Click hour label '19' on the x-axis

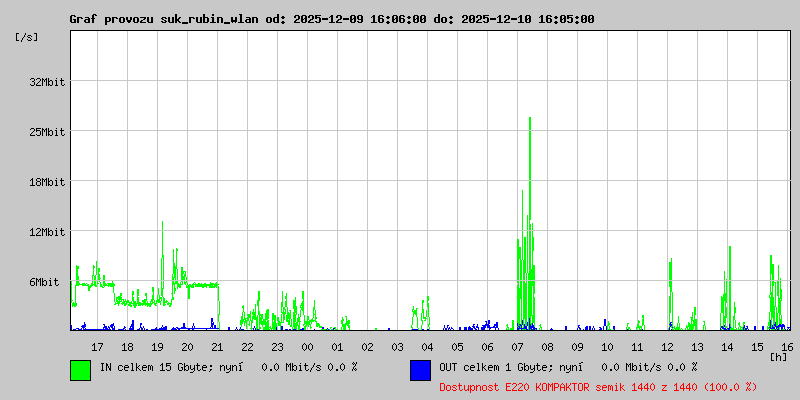(157, 347)
